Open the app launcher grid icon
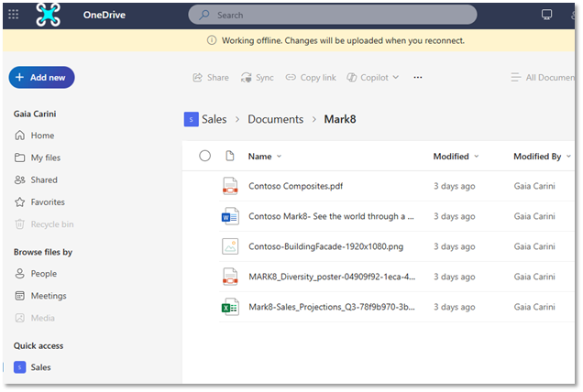Screen dimensions: 583x392 tap(14, 15)
